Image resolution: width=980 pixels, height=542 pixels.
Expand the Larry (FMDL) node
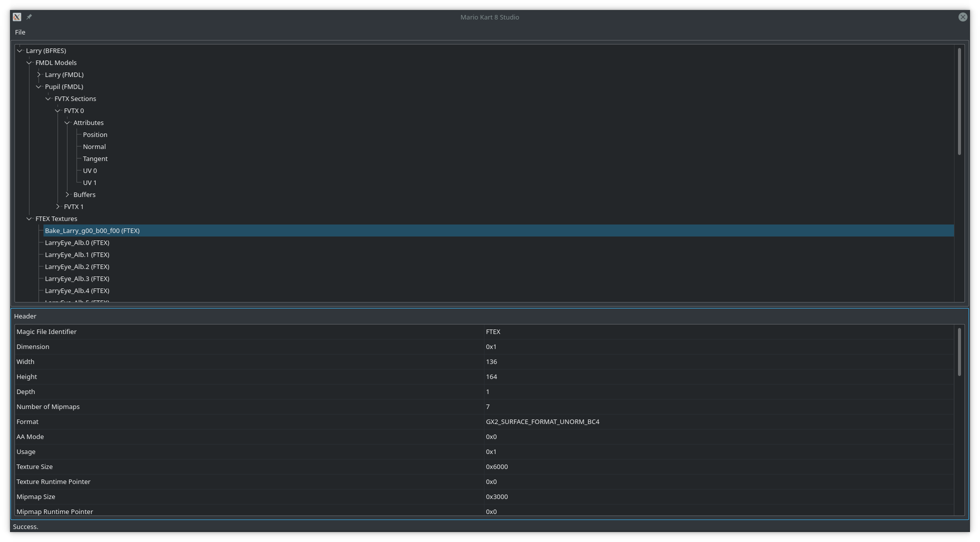click(x=39, y=74)
